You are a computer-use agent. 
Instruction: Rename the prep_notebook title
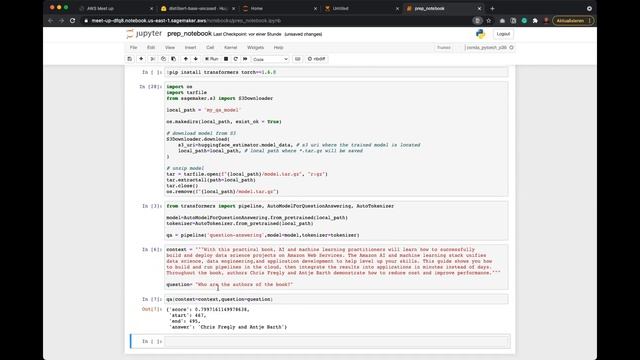[x=189, y=34]
